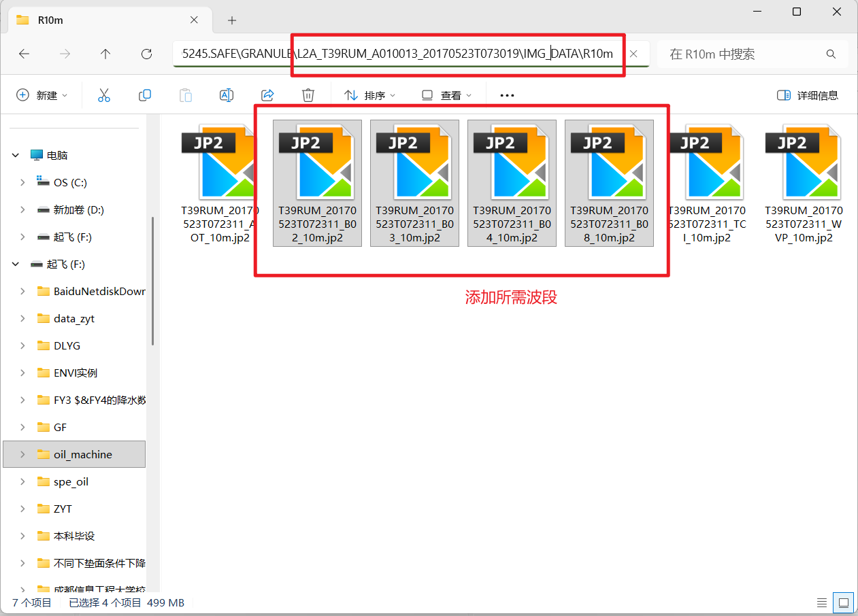Select the B02_10m.jp2 file
Screen dimensions: 858x616
pyautogui.click(x=317, y=183)
